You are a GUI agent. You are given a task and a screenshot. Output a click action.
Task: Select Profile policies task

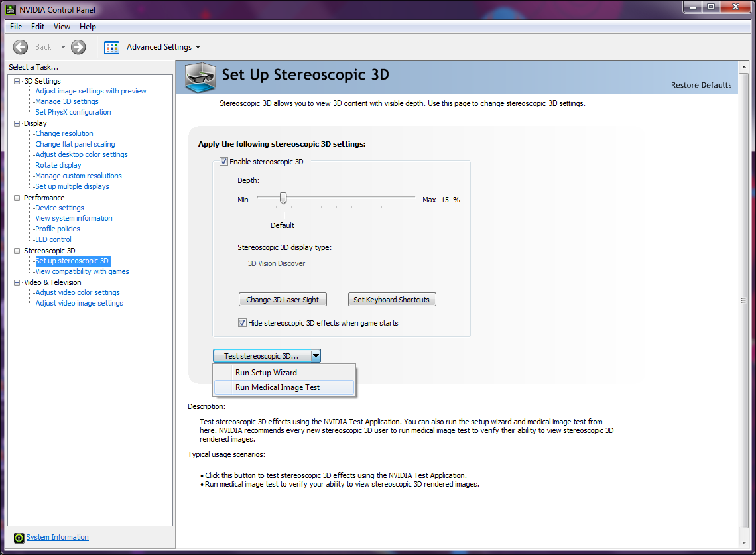pyautogui.click(x=58, y=229)
